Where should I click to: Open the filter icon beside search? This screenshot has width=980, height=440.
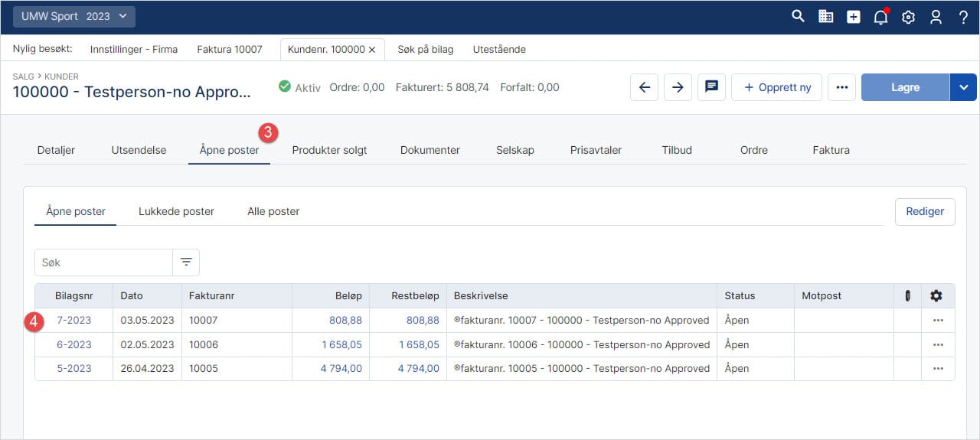click(186, 262)
